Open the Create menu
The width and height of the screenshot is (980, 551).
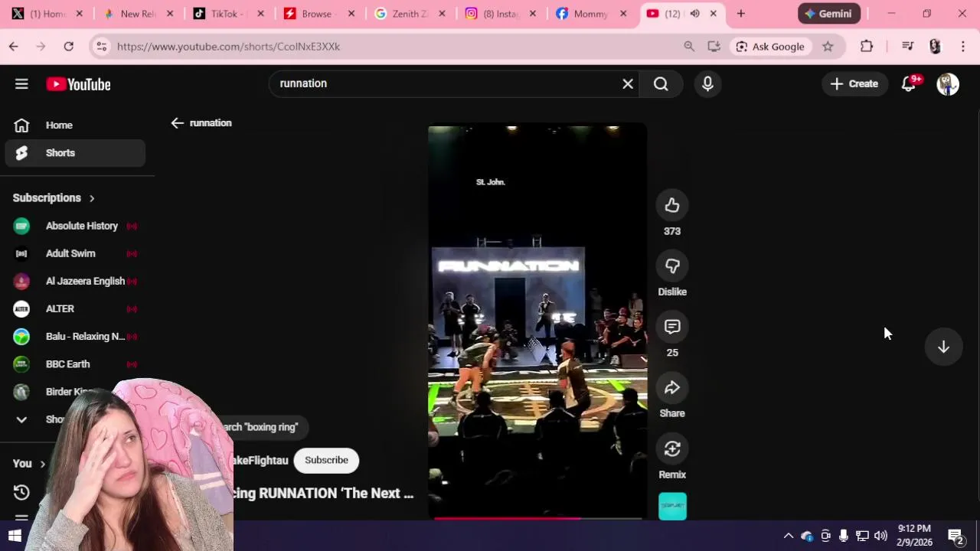point(854,83)
